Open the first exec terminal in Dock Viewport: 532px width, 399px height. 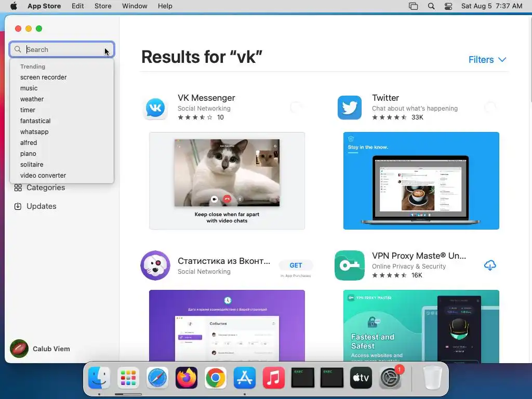point(303,378)
